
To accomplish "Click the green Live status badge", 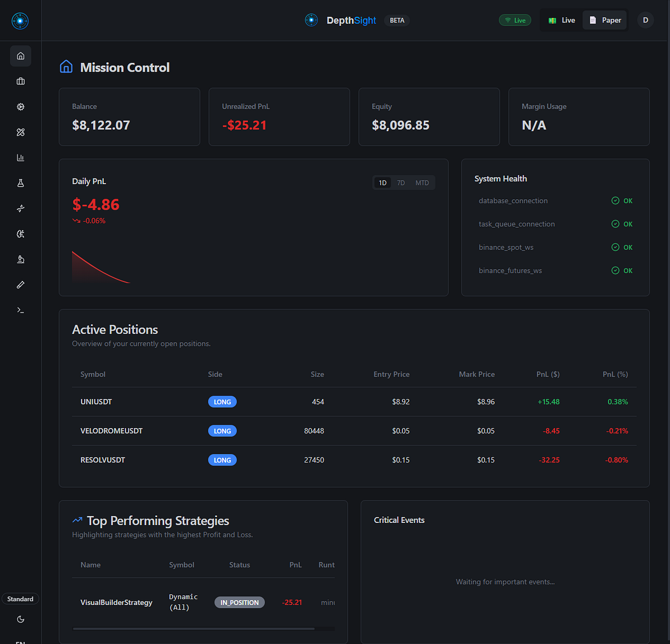I will pyautogui.click(x=514, y=20).
